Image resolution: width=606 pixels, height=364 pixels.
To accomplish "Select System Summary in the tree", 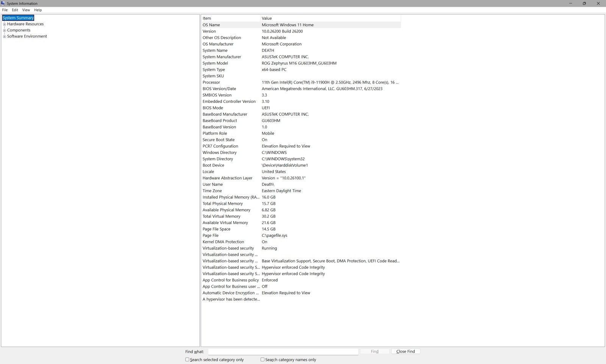I will (18, 18).
